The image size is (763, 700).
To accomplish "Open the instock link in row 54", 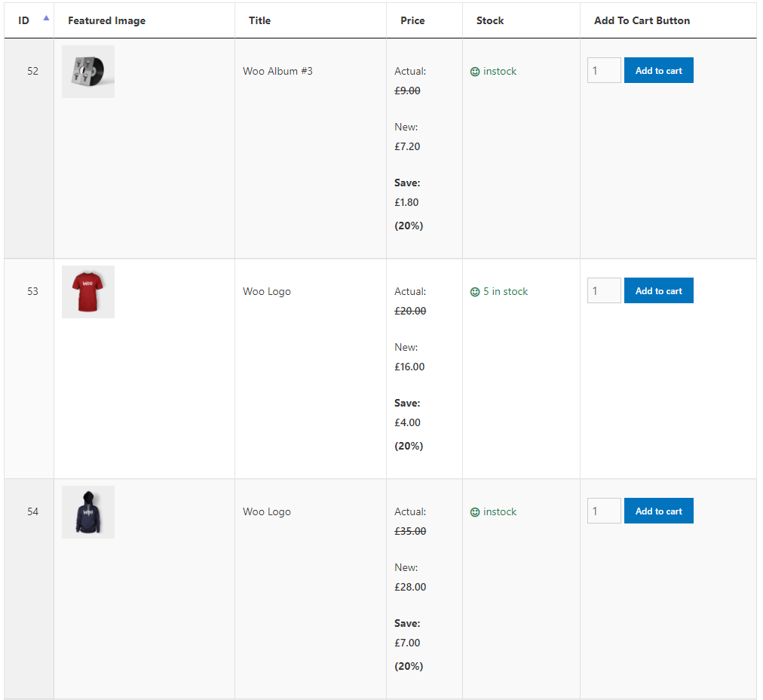I will coord(499,511).
